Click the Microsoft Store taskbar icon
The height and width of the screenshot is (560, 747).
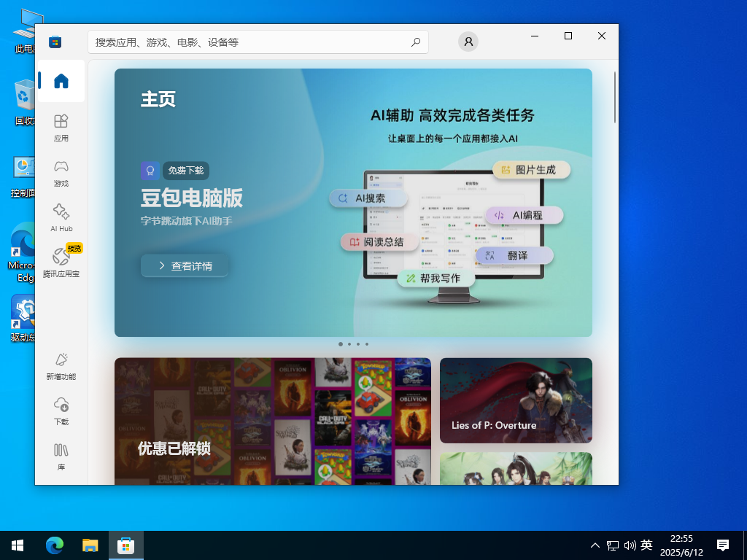click(125, 545)
